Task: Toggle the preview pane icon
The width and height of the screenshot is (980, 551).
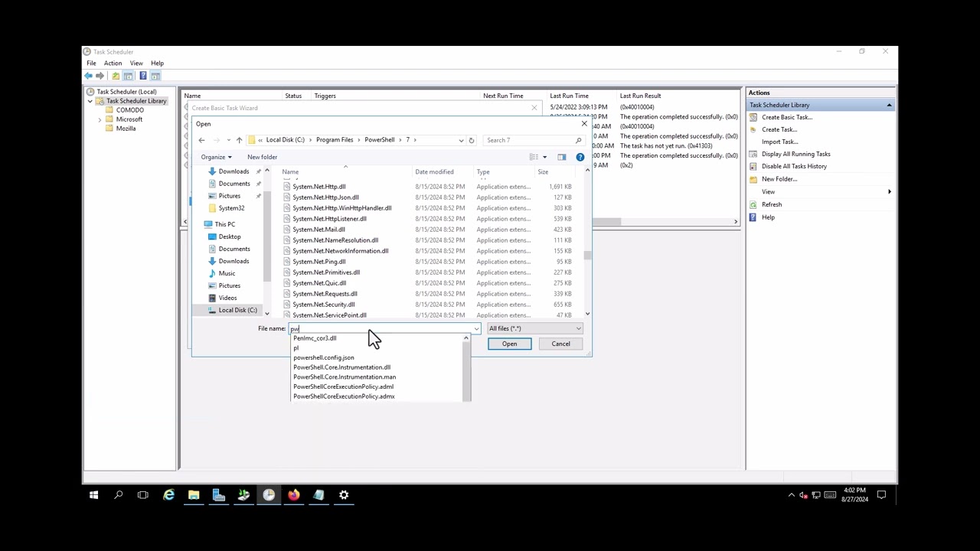Action: (561, 157)
